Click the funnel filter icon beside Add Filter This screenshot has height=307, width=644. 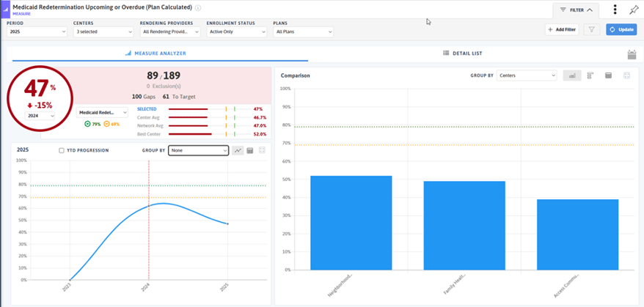coord(591,29)
